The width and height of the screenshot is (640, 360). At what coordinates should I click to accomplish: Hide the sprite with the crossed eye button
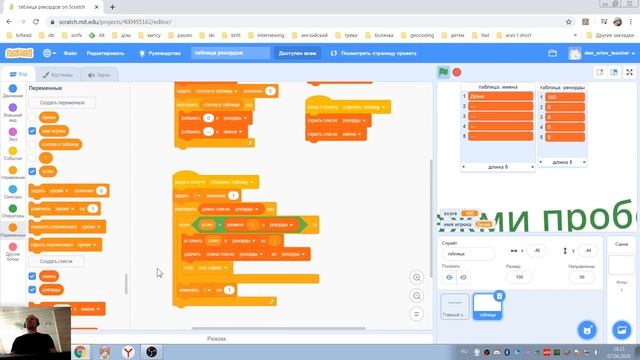pyautogui.click(x=463, y=278)
